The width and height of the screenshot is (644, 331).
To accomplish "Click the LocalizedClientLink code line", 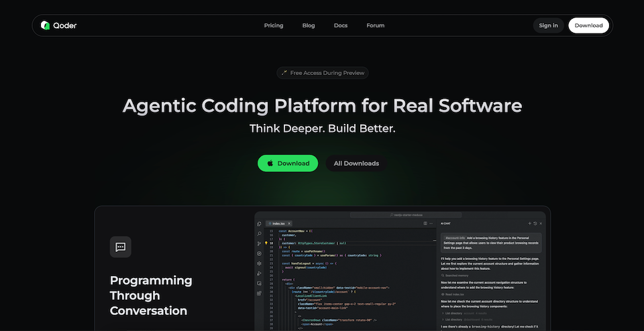I will 311,295.
